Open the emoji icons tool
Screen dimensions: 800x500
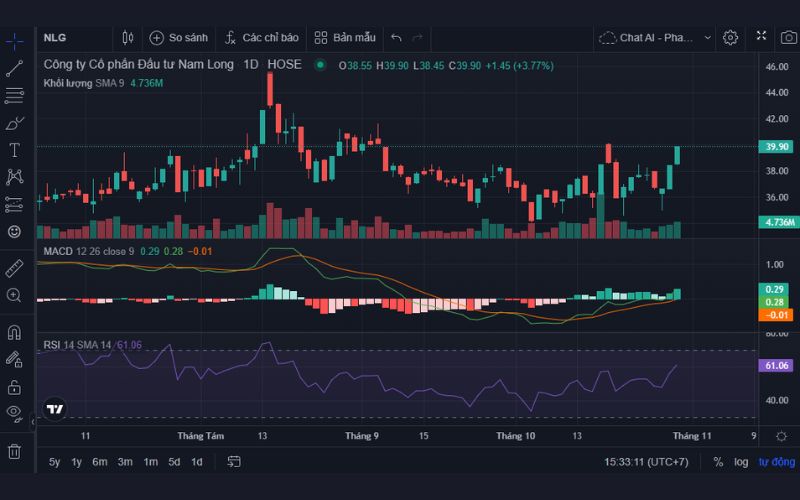[14, 231]
